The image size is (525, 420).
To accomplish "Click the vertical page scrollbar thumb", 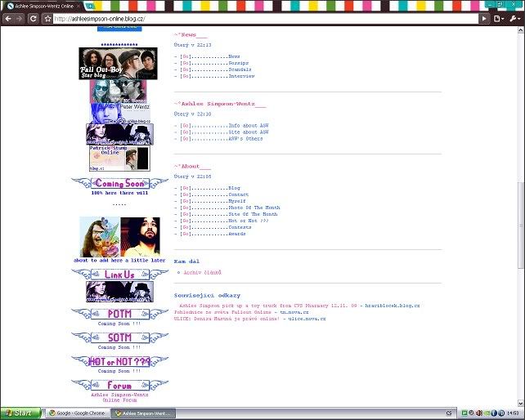I will pos(521,225).
